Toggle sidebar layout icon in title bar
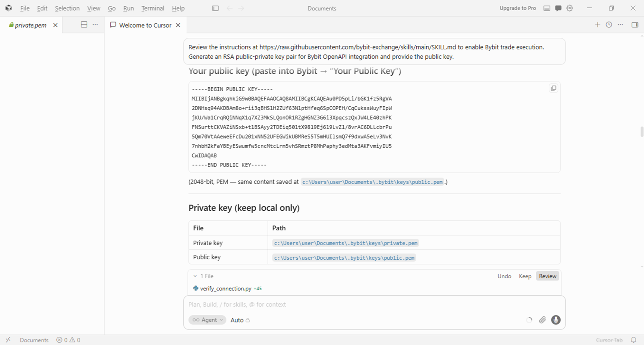 click(x=215, y=8)
